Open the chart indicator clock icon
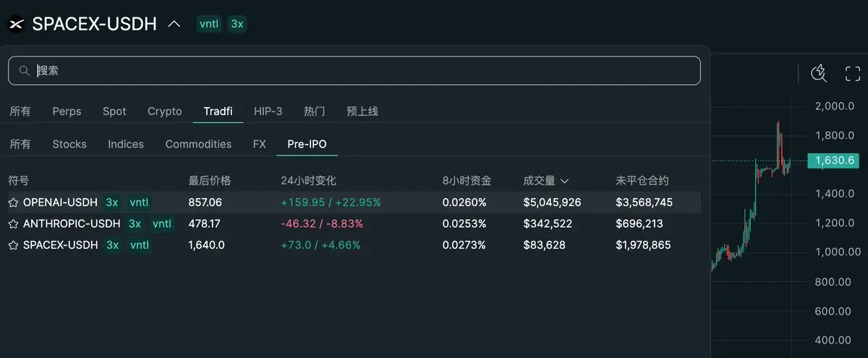Viewport: 868px width, 358px height. 819,72
